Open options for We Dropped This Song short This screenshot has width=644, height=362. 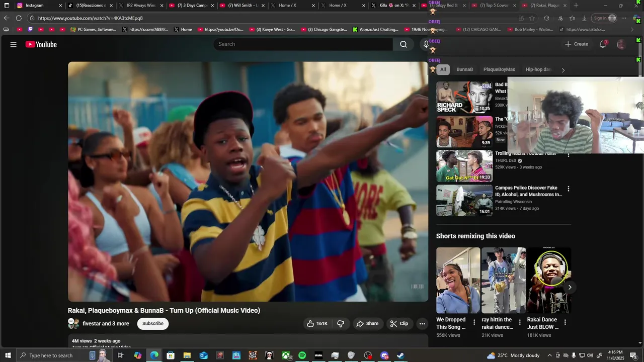pyautogui.click(x=474, y=322)
